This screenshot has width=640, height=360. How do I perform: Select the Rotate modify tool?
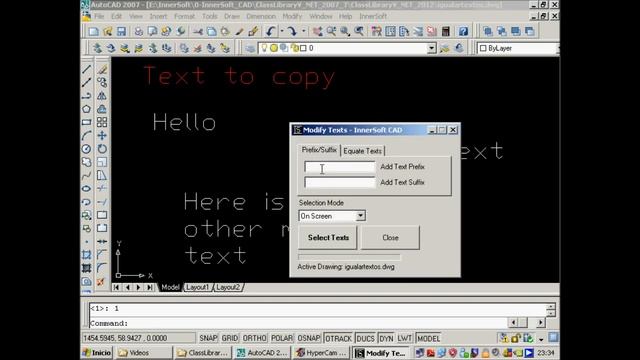[102, 149]
